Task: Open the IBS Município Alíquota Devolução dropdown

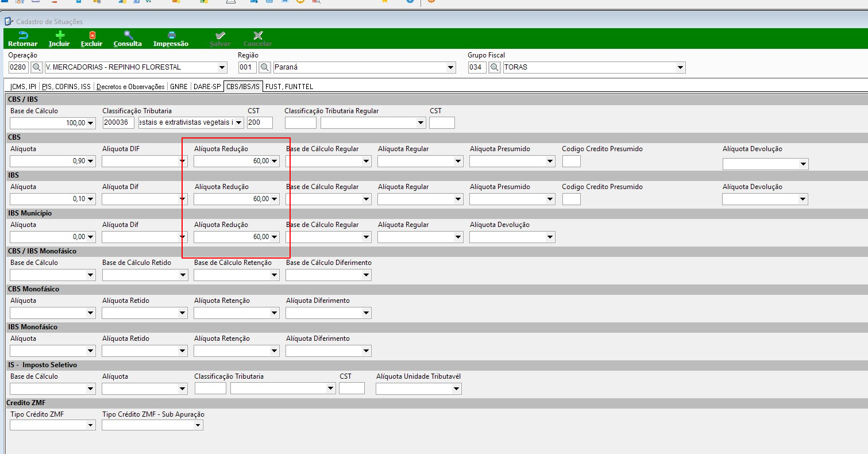Action: point(550,237)
